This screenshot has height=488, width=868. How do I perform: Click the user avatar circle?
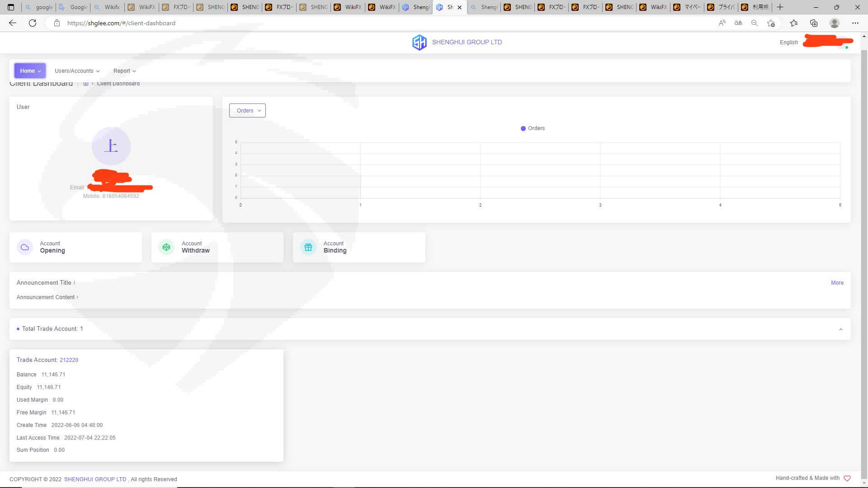click(x=111, y=146)
